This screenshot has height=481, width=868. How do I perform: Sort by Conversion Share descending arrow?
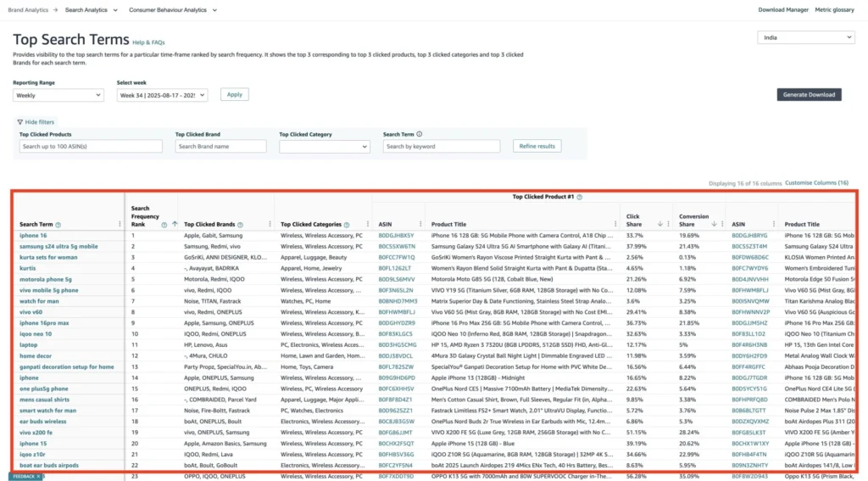pyautogui.click(x=714, y=225)
